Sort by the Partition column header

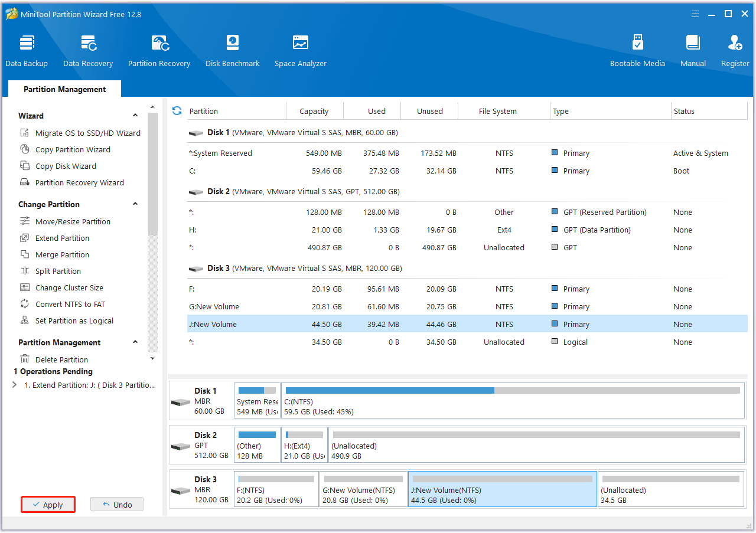(x=236, y=111)
